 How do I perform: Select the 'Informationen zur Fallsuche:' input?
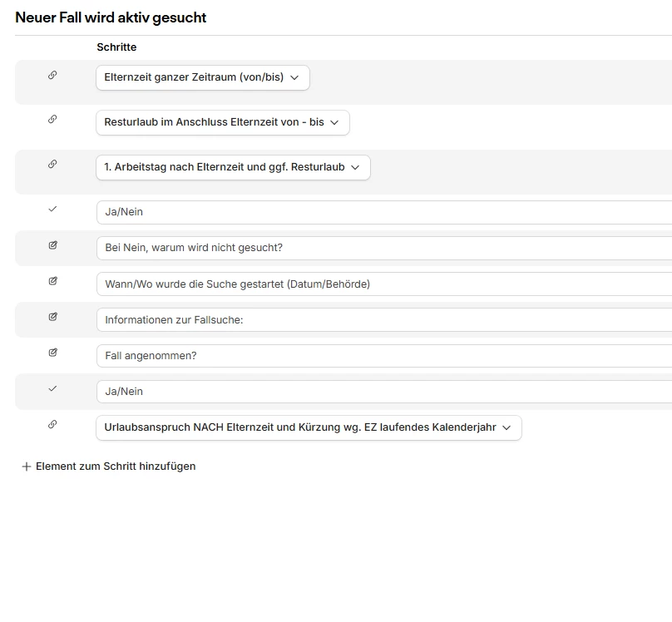click(383, 319)
